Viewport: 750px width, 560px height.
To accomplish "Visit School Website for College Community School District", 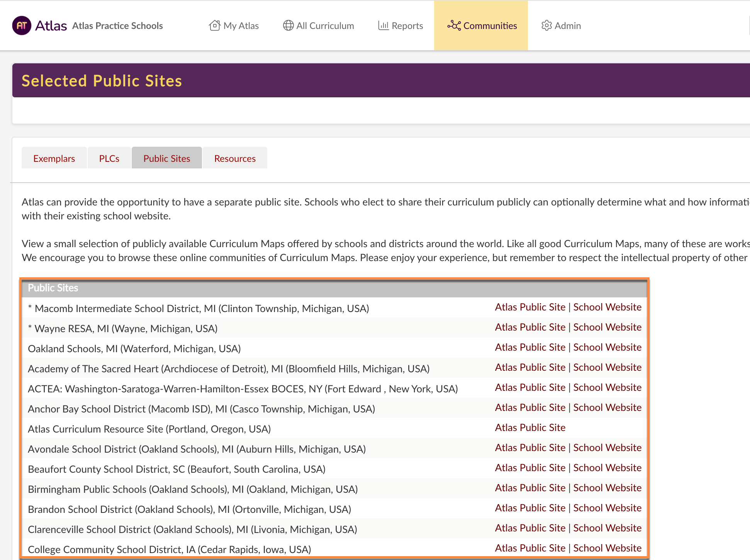I will point(607,548).
